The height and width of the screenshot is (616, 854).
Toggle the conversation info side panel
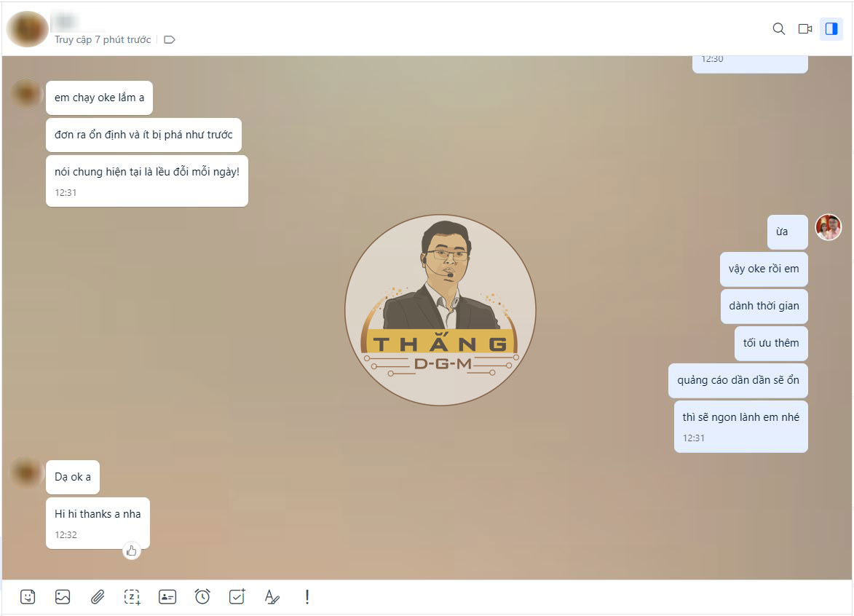[831, 29]
